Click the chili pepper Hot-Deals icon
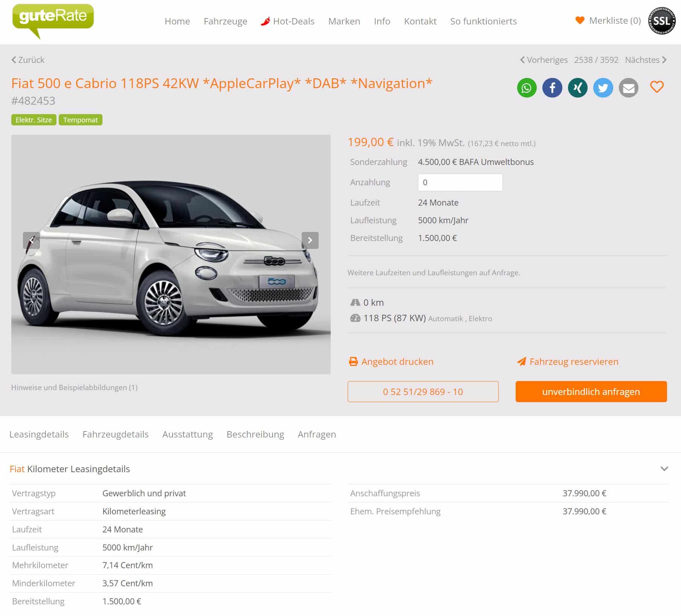The image size is (681, 616). pos(266,21)
